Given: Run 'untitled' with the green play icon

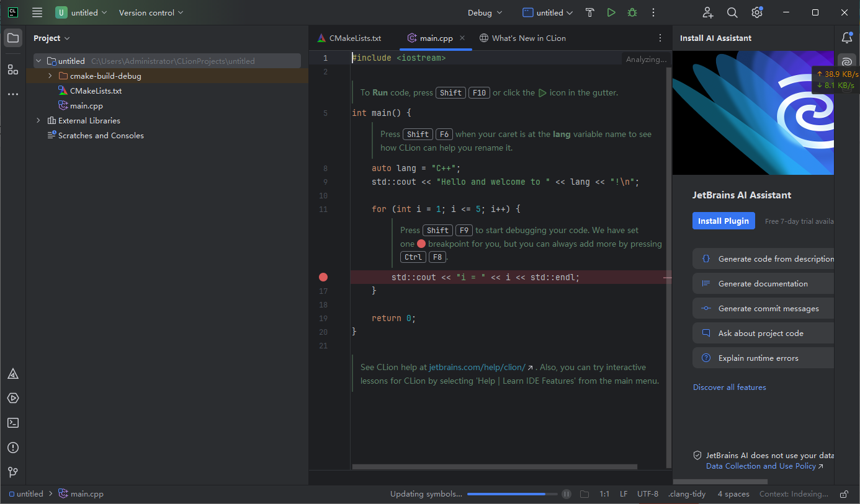Looking at the screenshot, I should [611, 12].
